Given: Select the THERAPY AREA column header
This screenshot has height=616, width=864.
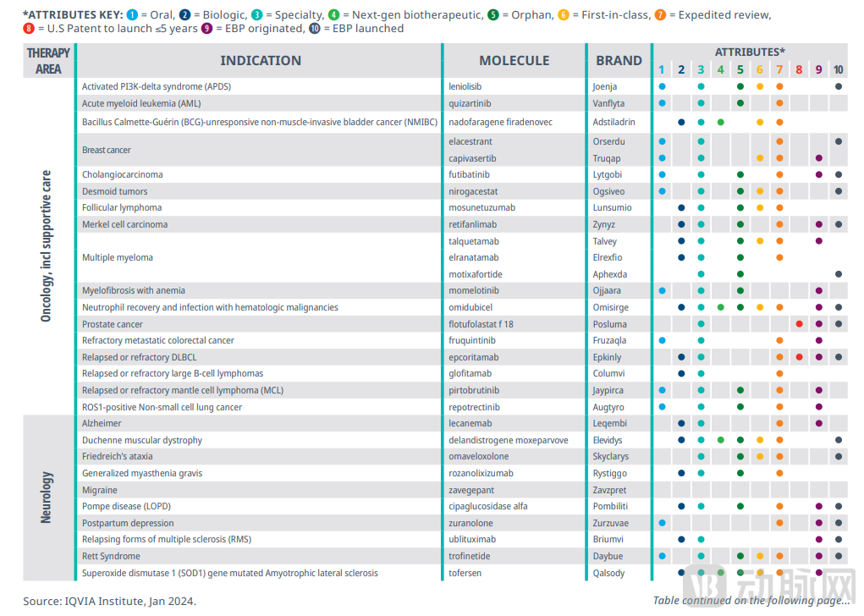Looking at the screenshot, I should coord(48,61).
